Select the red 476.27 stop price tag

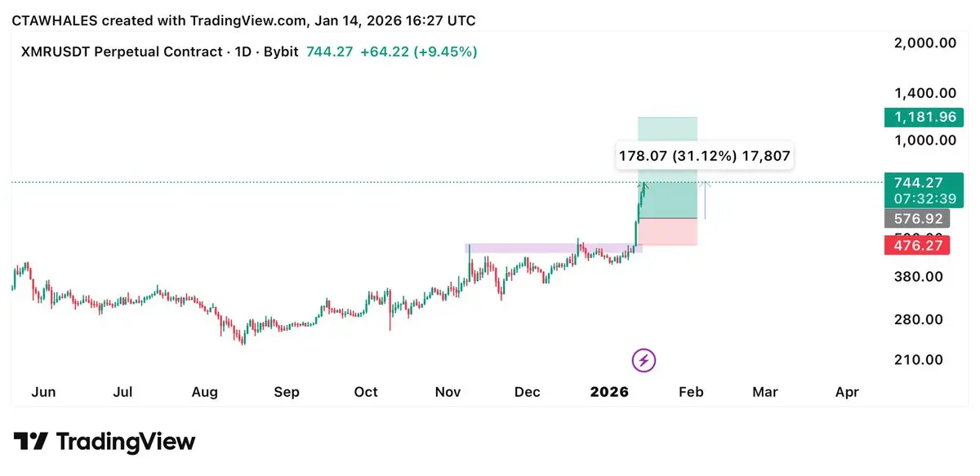(916, 245)
